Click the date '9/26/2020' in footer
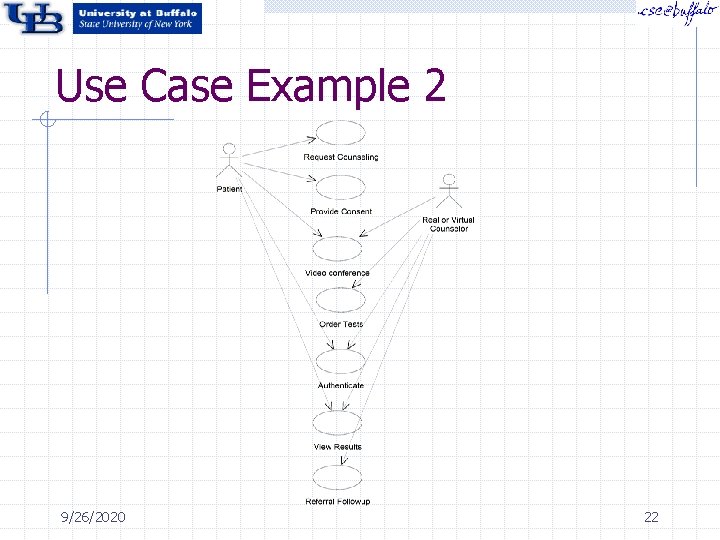720x540 pixels. coord(93,518)
